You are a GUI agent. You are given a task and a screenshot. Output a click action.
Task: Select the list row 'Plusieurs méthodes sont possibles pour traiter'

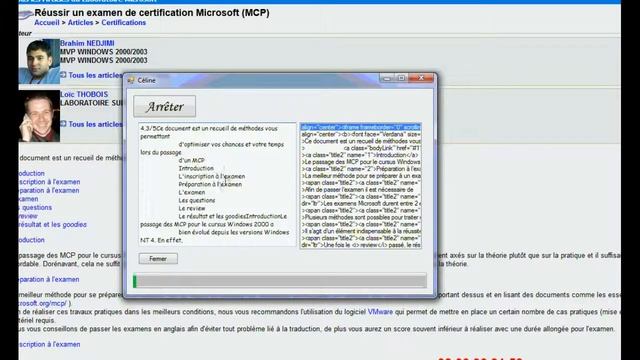point(361,218)
